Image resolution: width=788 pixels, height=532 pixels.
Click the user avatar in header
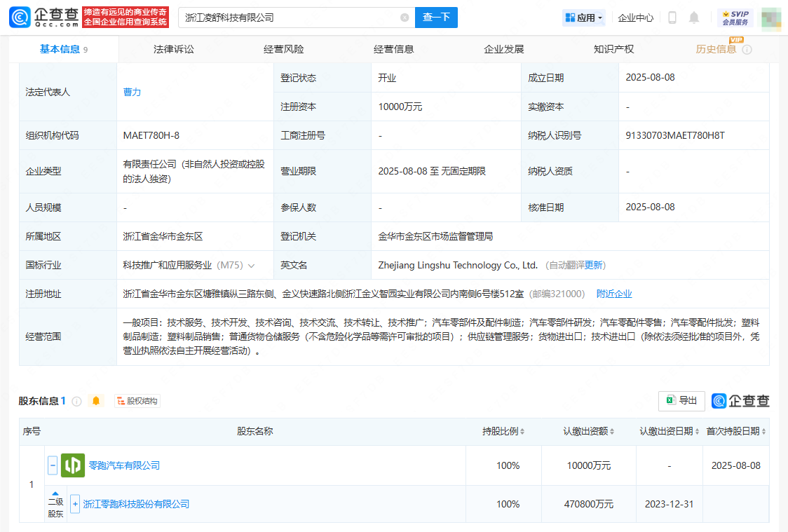(x=771, y=19)
